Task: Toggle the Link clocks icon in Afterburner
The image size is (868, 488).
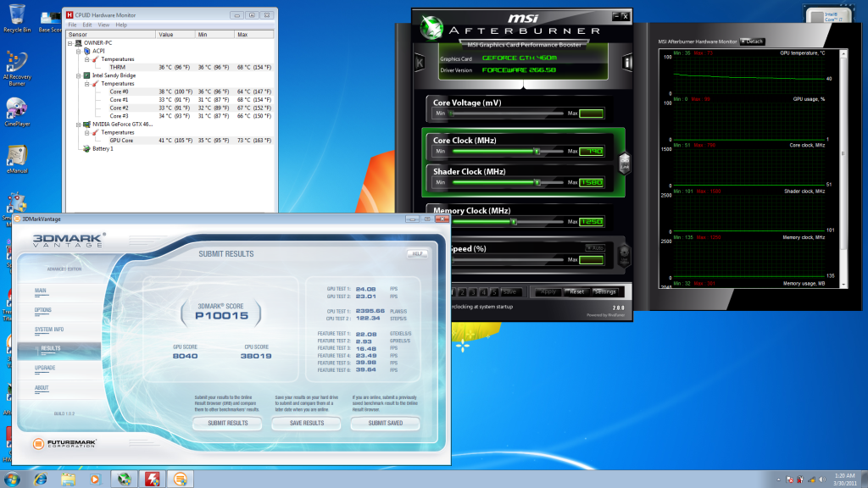Action: point(625,164)
